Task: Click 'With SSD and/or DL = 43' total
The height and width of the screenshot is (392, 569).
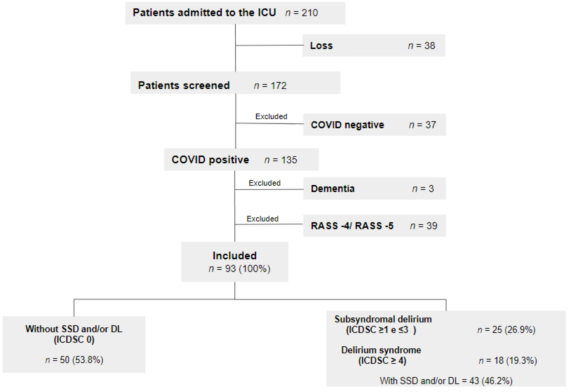Action: (446, 381)
